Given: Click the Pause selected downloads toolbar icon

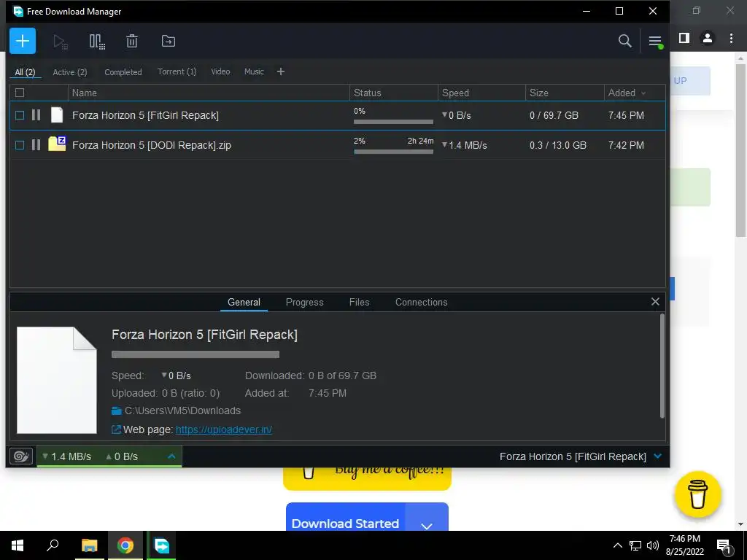Looking at the screenshot, I should (97, 42).
